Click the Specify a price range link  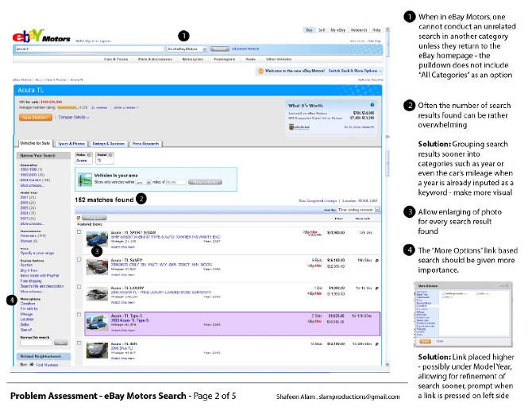point(38,253)
